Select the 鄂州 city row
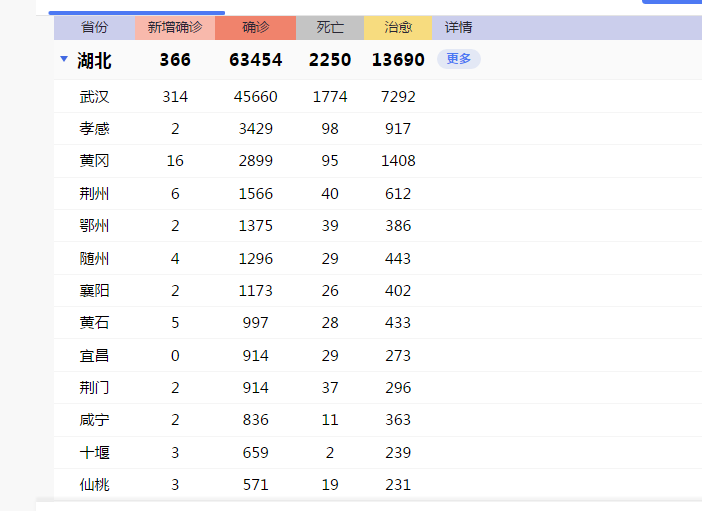 (x=94, y=226)
